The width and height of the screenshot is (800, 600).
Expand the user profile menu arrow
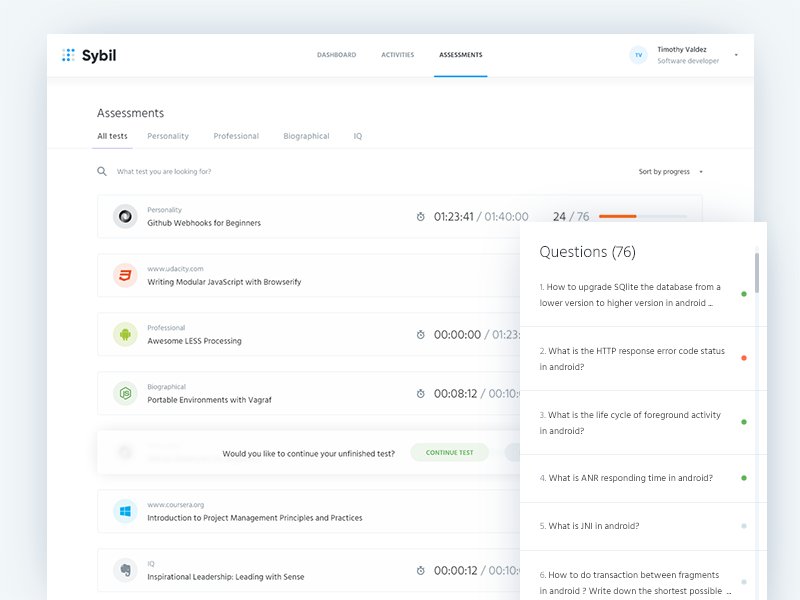[x=734, y=55]
